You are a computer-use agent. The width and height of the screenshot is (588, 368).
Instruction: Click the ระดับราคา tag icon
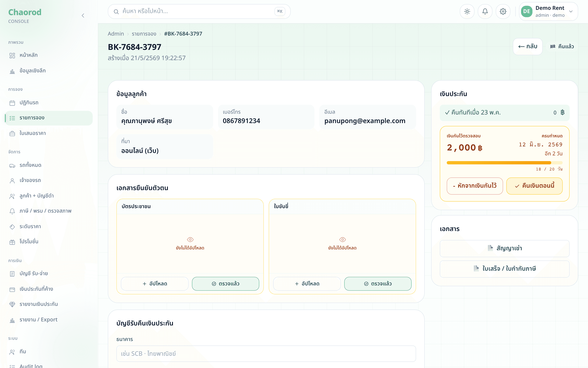[12, 227]
